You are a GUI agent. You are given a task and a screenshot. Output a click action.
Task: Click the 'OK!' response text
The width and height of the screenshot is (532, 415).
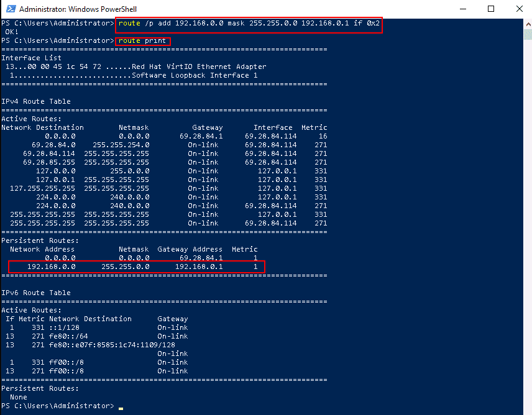click(12, 32)
